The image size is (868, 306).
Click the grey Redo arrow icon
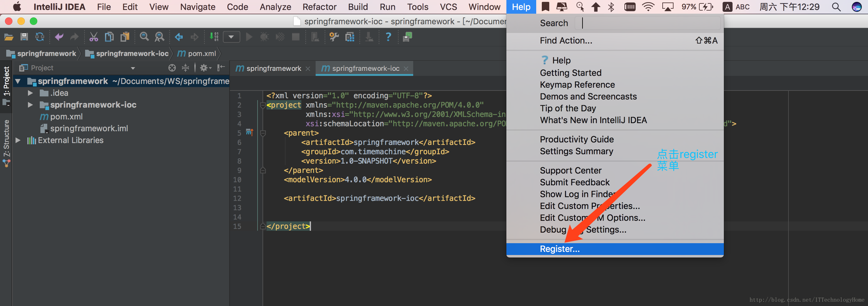tap(74, 37)
